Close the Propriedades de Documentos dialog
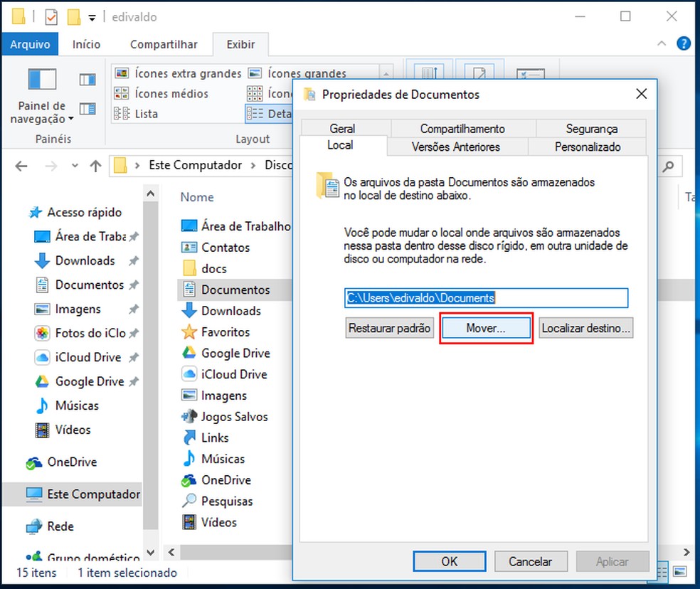Image resolution: width=700 pixels, height=589 pixels. click(x=642, y=94)
